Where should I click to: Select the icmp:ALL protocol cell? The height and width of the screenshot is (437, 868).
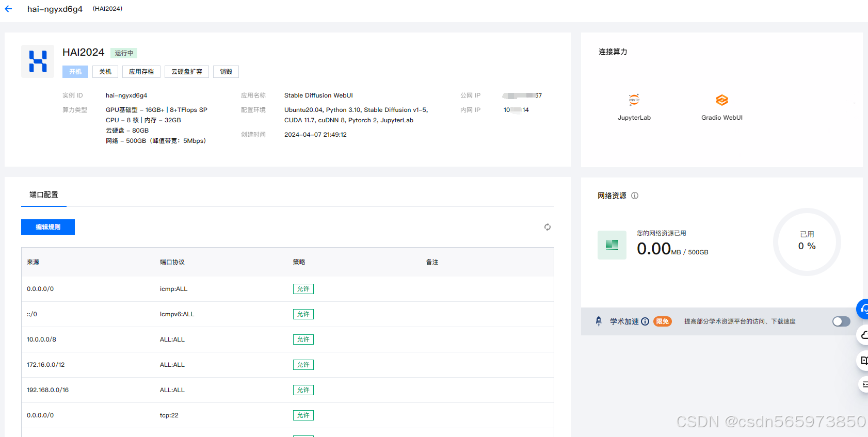coord(174,289)
